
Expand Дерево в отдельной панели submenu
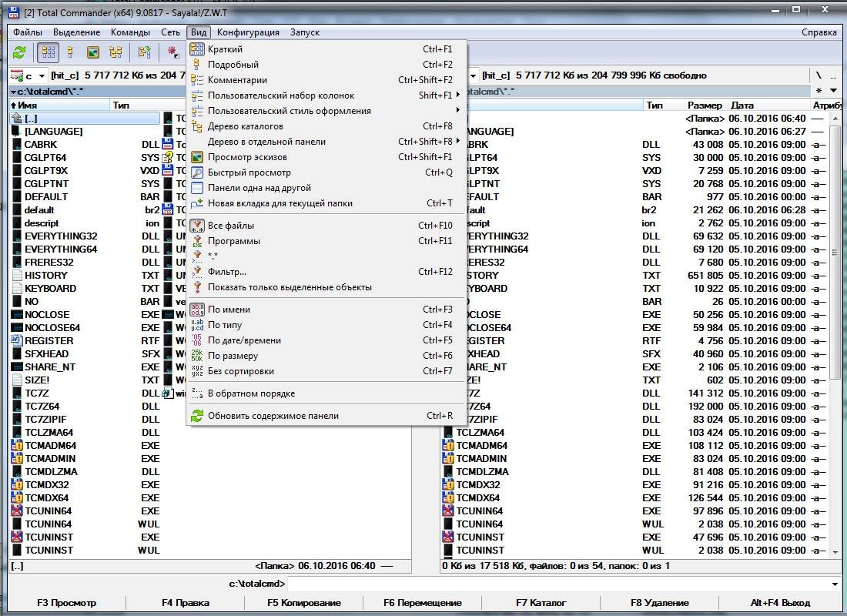pyautogui.click(x=326, y=142)
